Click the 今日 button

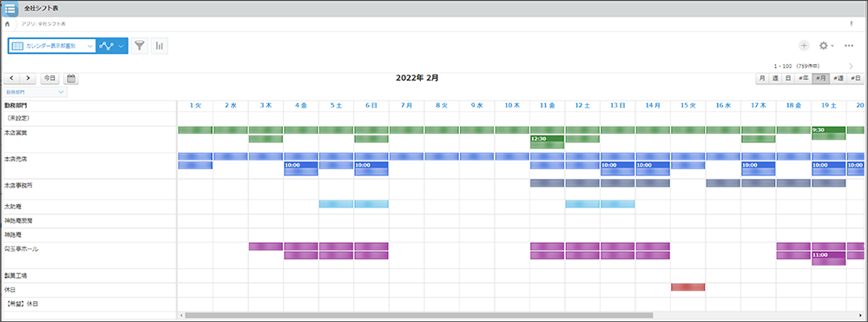point(49,79)
